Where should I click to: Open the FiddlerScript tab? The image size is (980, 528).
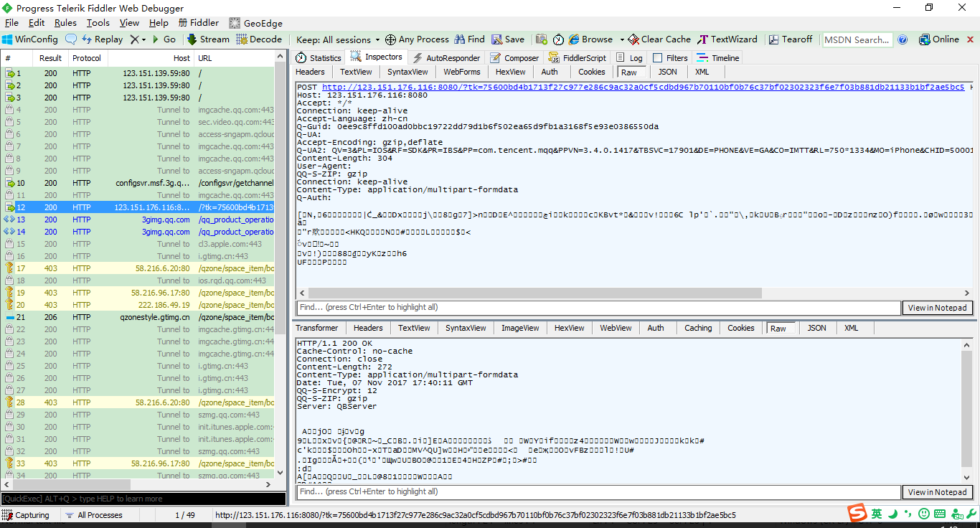(578, 58)
